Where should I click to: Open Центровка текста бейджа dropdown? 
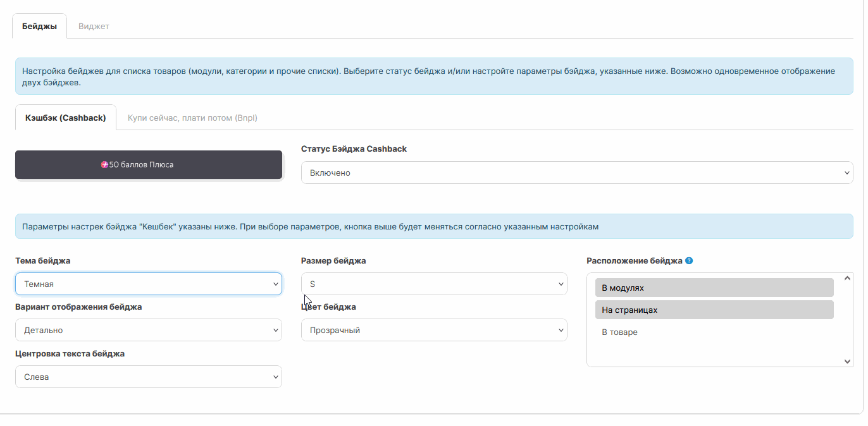[148, 377]
